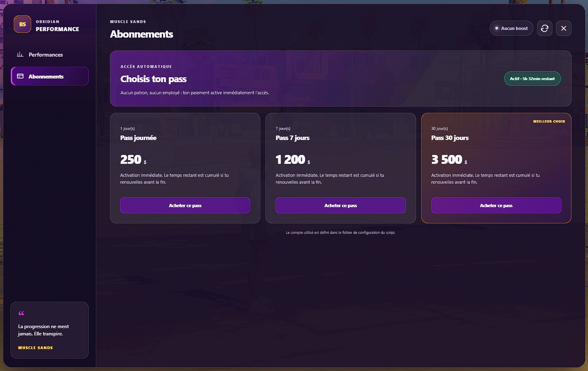
Task: Select the Abonnements sidebar tab
Action: pos(49,76)
